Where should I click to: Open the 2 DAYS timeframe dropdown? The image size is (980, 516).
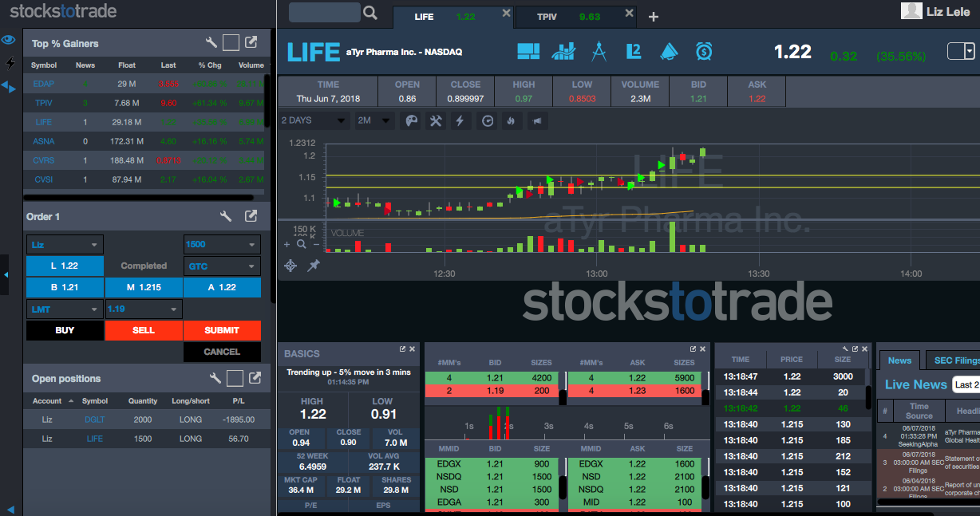coord(314,120)
